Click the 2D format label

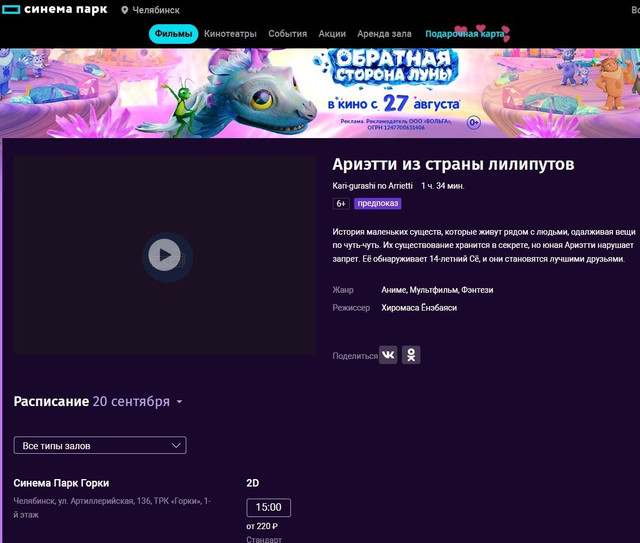[x=253, y=483]
